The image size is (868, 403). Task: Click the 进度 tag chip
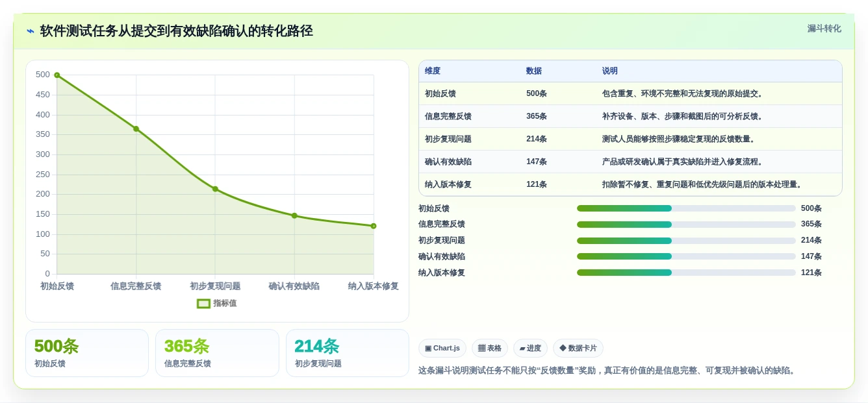530,348
